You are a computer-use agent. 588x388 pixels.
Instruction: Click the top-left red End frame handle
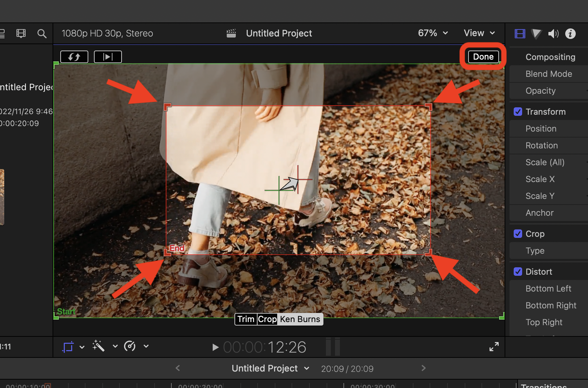pyautogui.click(x=167, y=107)
